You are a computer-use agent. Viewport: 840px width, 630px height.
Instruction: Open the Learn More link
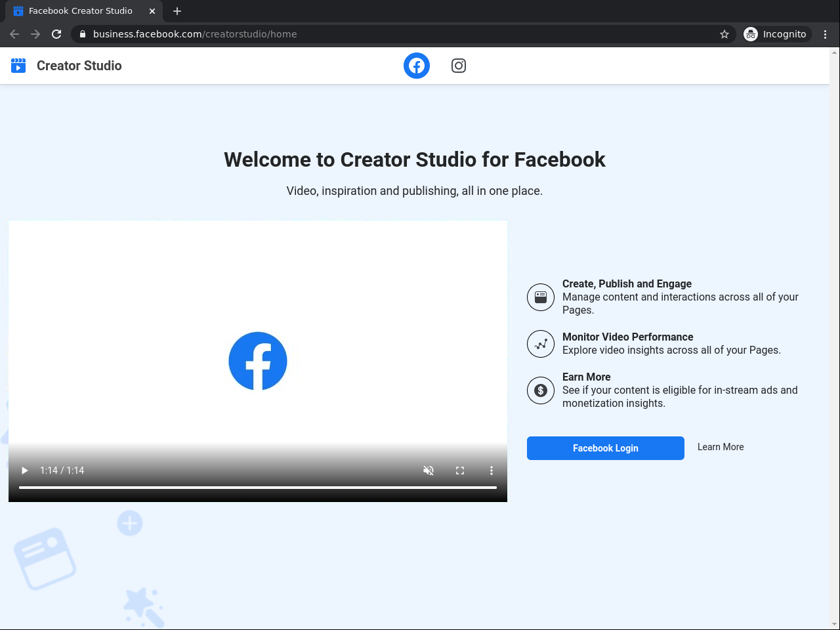721,447
